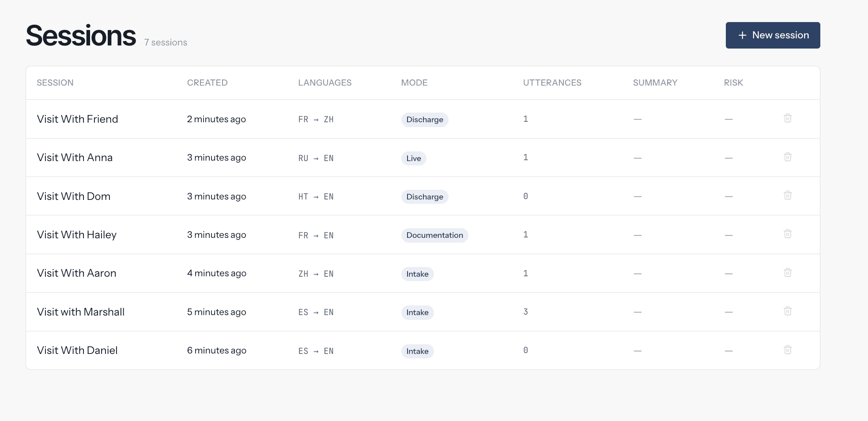Click the CREATED column header
868x421 pixels.
click(x=207, y=83)
